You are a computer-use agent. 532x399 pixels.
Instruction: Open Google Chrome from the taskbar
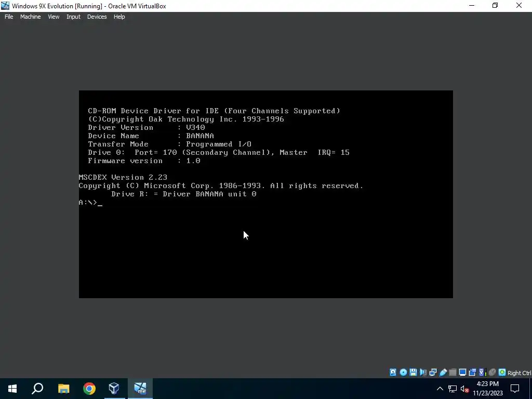[x=89, y=389]
